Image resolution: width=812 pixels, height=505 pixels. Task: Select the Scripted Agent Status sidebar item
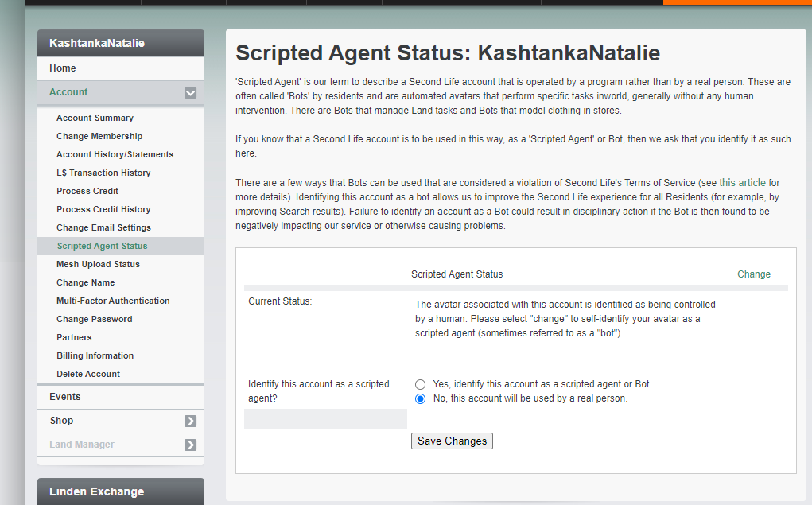click(121, 246)
